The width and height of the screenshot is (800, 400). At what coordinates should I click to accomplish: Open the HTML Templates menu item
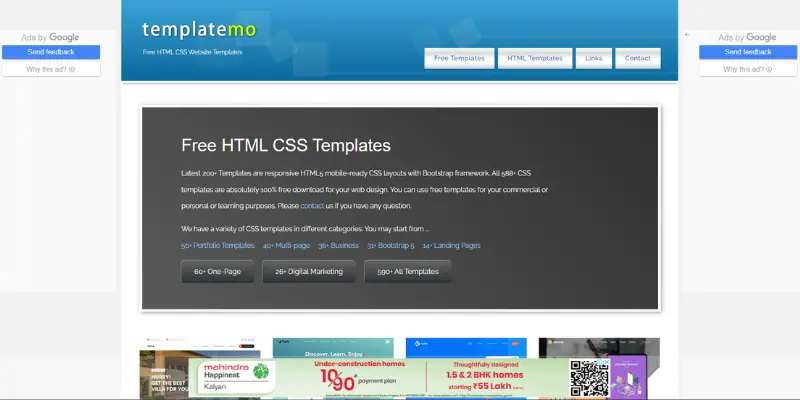click(534, 58)
